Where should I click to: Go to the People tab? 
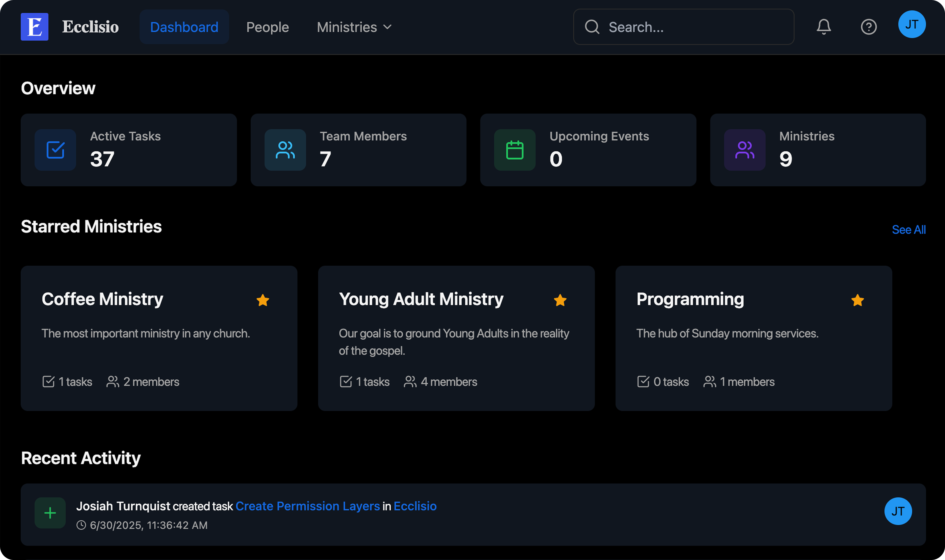point(267,27)
